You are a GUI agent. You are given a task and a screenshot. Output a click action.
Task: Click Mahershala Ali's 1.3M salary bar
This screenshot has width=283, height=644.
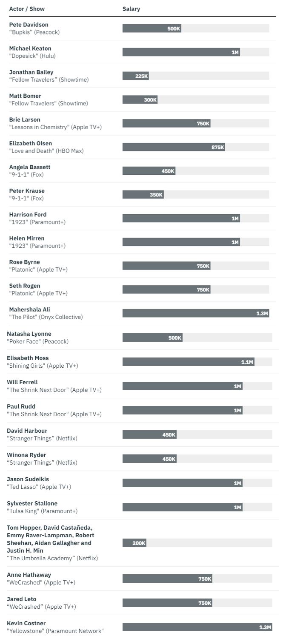[x=195, y=313]
